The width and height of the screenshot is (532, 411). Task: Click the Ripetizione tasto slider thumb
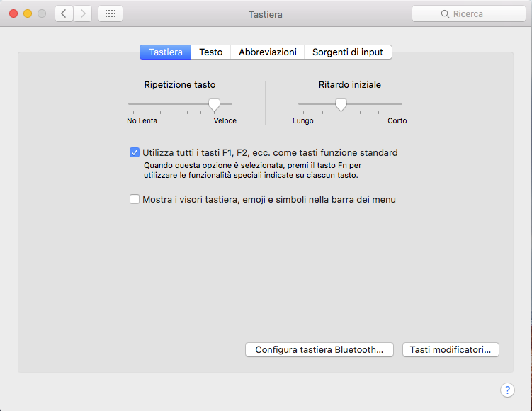(x=214, y=105)
